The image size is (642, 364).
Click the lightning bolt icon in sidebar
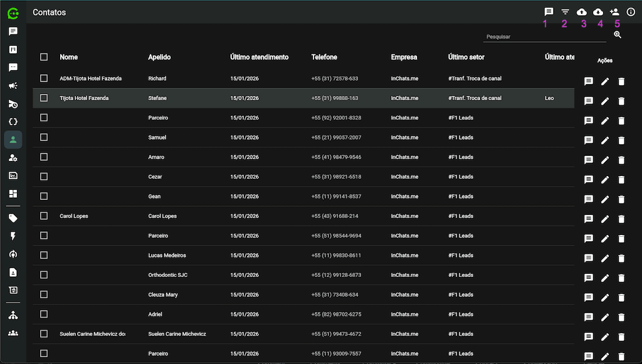(13, 236)
